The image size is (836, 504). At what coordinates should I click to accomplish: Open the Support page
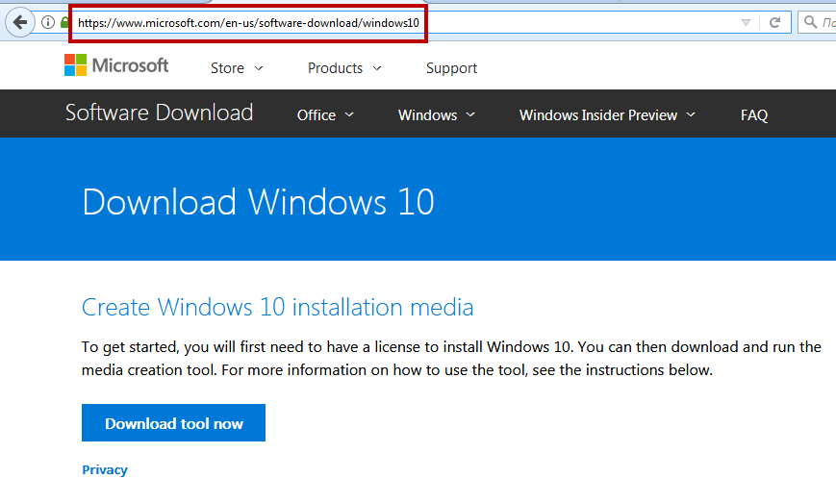(451, 68)
